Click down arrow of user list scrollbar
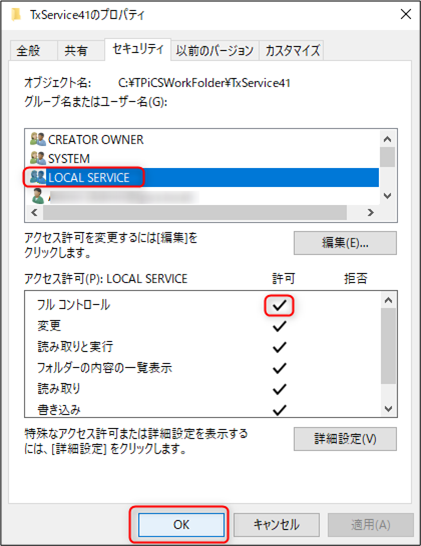This screenshot has height=546, width=421. 387,196
